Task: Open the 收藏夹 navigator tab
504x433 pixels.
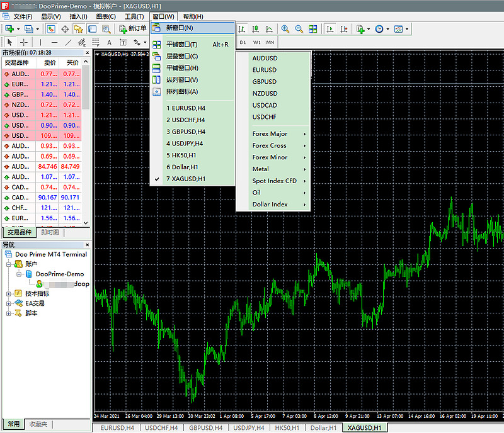Action: [x=38, y=424]
